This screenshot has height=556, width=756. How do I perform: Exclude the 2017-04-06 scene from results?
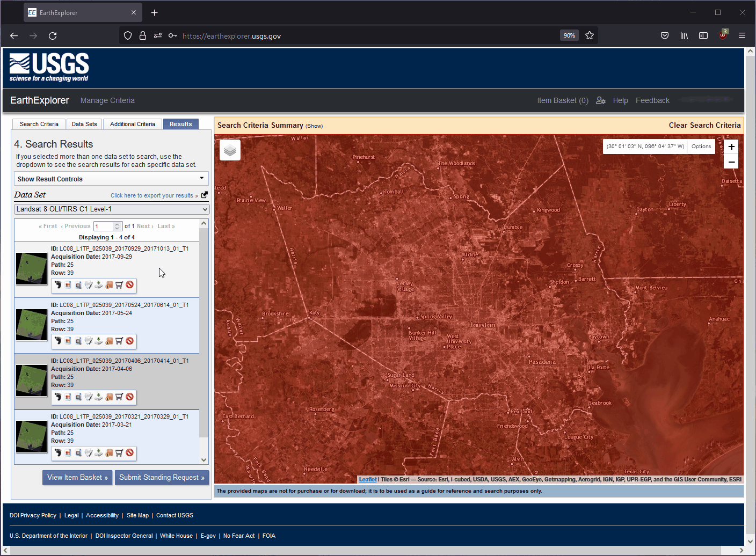(x=129, y=397)
